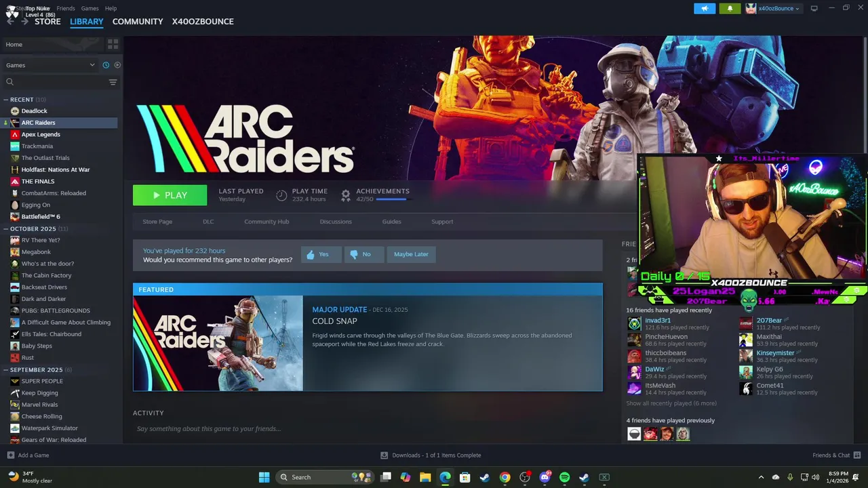The height and width of the screenshot is (488, 868).
Task: Open advanced library filters icon
Action: (x=113, y=82)
